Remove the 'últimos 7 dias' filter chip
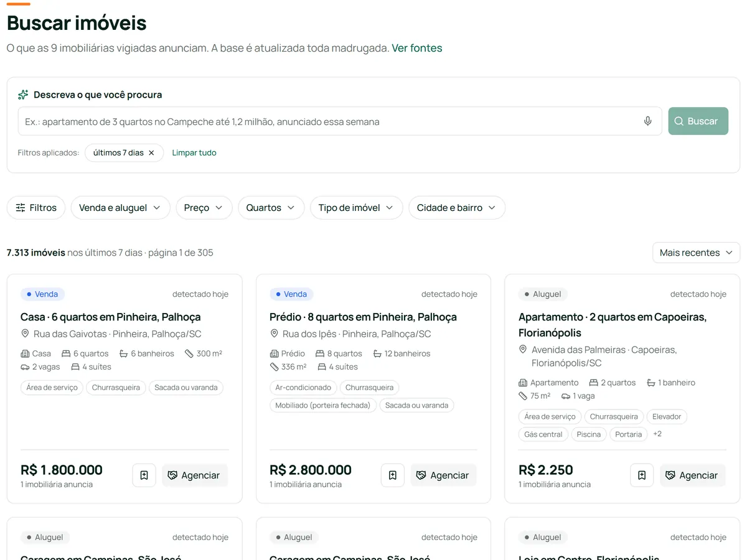Screen dimensions: 747x560 pyautogui.click(x=151, y=152)
